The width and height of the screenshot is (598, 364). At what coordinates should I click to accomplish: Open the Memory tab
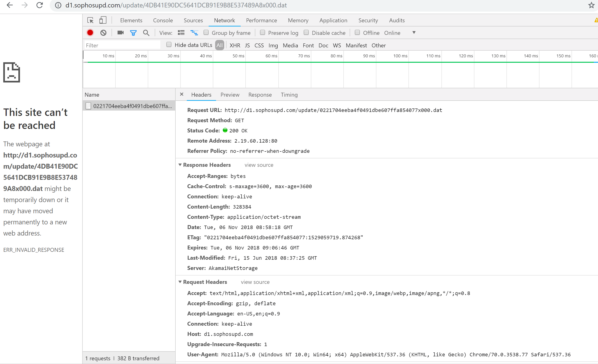[298, 20]
